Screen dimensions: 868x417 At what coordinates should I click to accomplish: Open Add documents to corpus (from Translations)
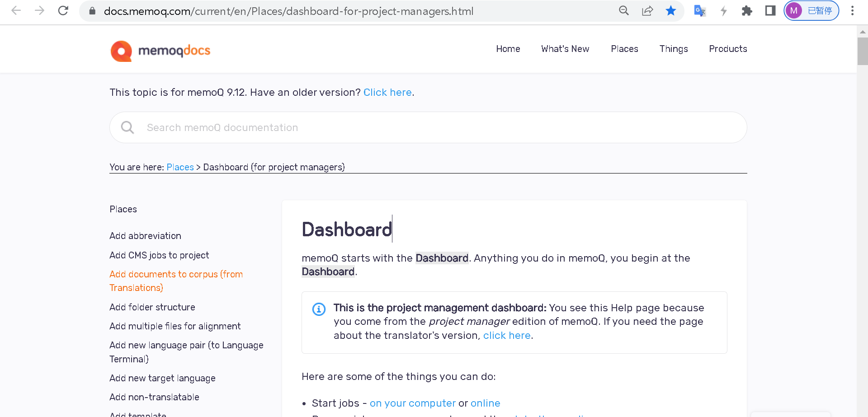[176, 281]
